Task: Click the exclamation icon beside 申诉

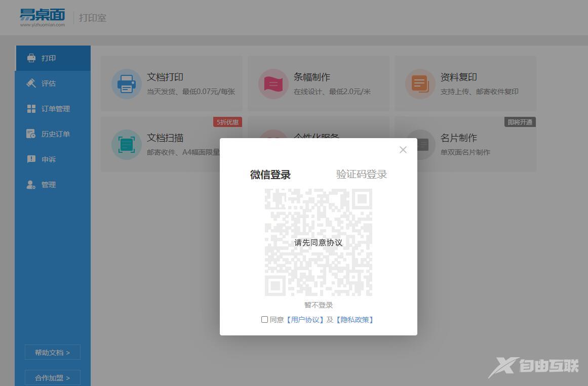Action: click(x=31, y=159)
